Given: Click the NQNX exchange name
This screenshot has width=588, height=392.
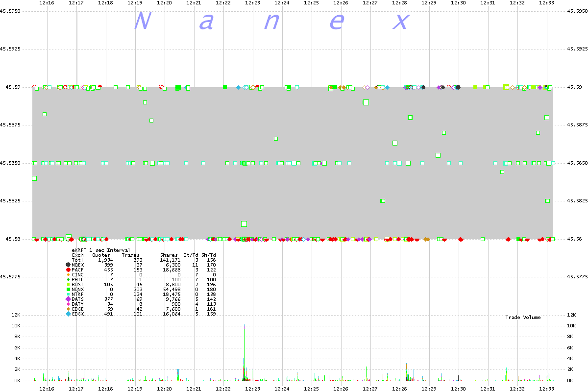Looking at the screenshot, I should tap(77, 290).
